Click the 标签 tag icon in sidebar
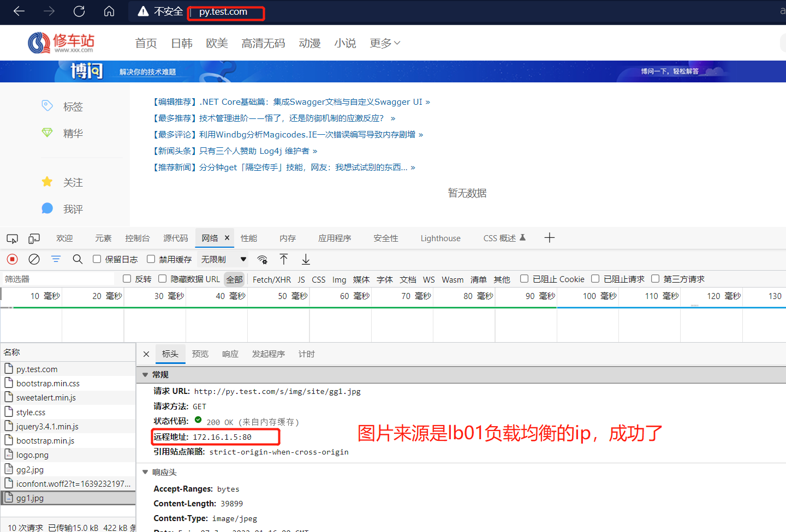786x532 pixels. tap(47, 106)
